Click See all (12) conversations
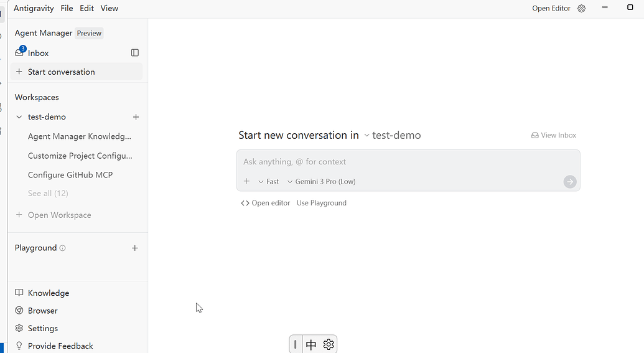Screen dimensions: 644x353 point(48,194)
